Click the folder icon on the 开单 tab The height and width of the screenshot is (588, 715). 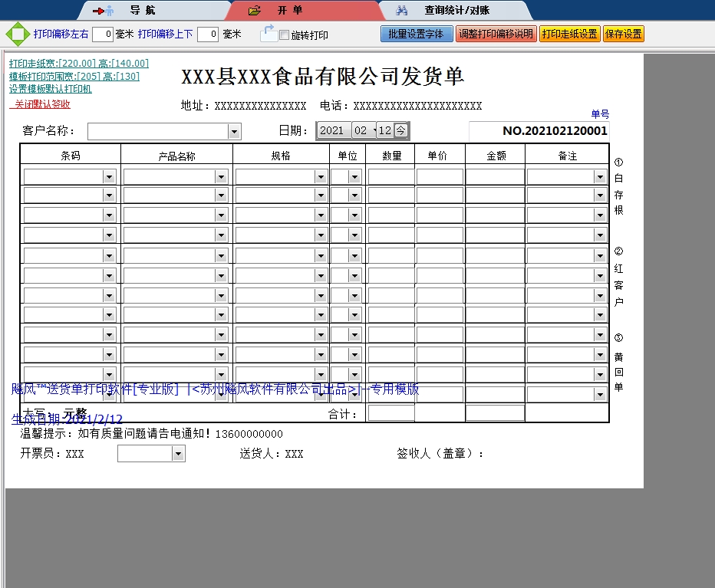click(x=255, y=11)
